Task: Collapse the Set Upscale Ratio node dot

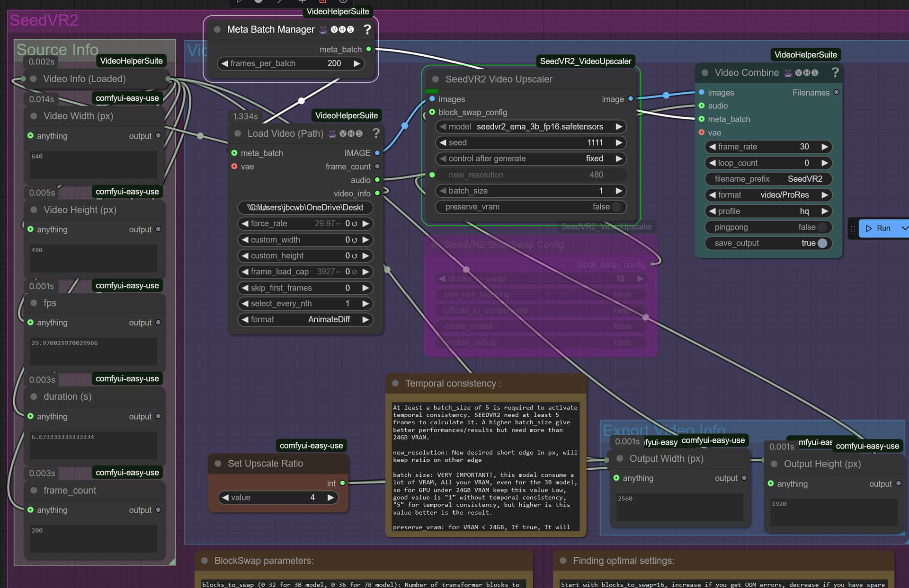Action: pos(218,464)
